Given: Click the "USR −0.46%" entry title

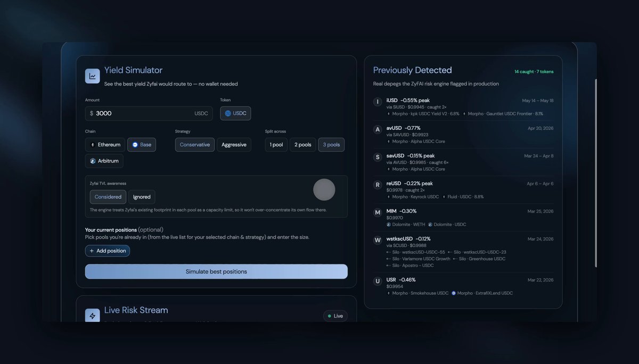Looking at the screenshot, I should (401, 279).
